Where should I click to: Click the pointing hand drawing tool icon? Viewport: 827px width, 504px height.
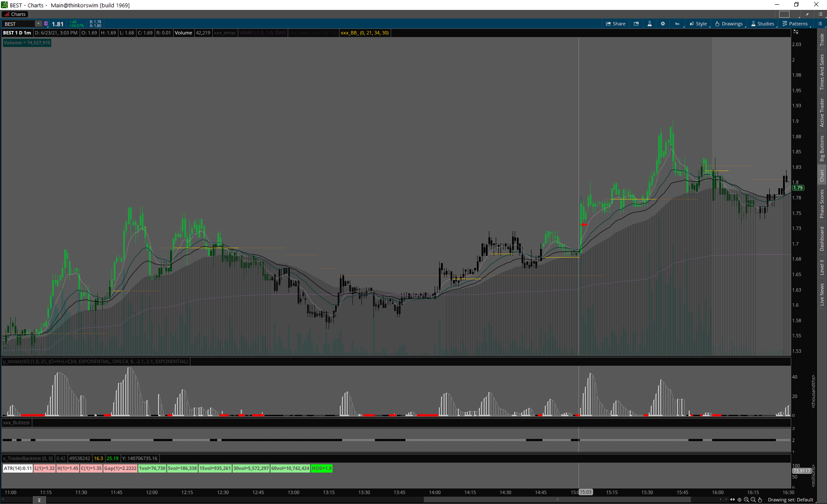[x=760, y=500]
